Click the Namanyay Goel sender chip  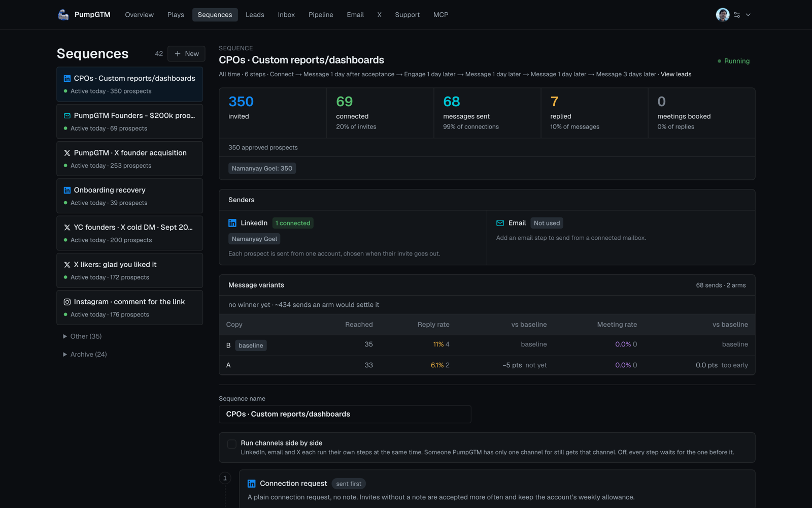[x=254, y=239]
